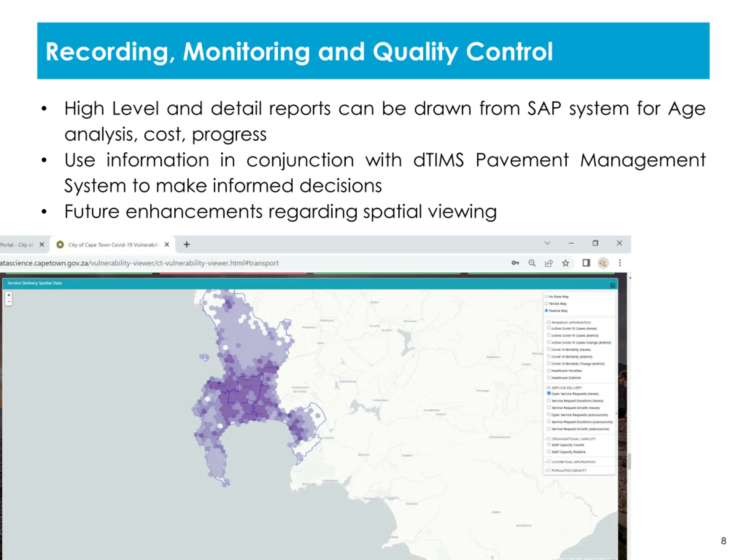Enable Service Request Durations (subcouncils)

pyautogui.click(x=549, y=421)
